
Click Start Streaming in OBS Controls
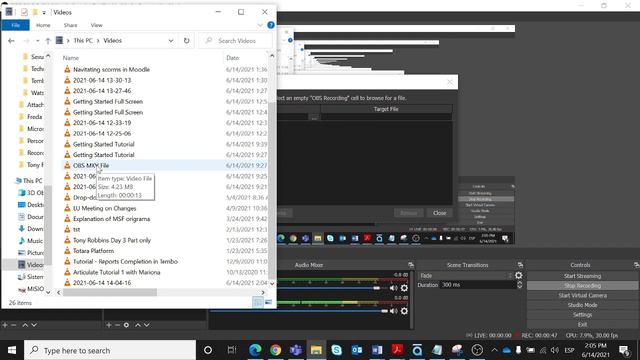(582, 276)
